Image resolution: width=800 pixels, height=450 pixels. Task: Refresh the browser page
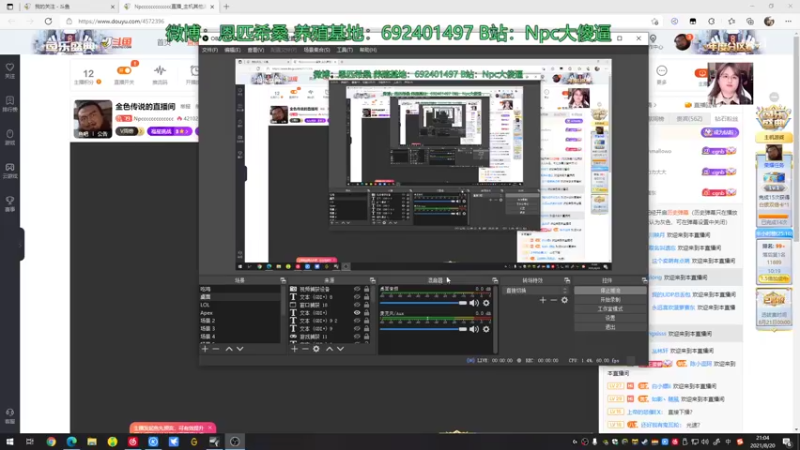click(48, 21)
